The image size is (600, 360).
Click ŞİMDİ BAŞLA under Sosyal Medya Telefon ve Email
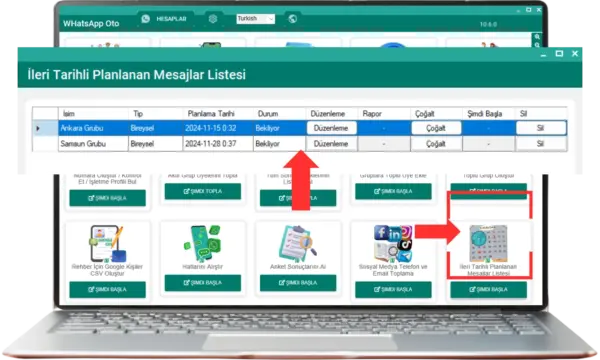(393, 290)
